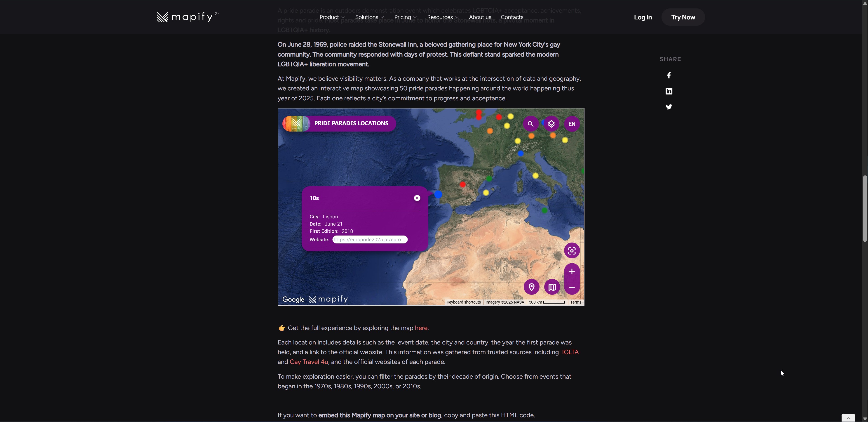Viewport: 868px width, 422px height.
Task: Open the location marker tool
Action: pyautogui.click(x=531, y=287)
